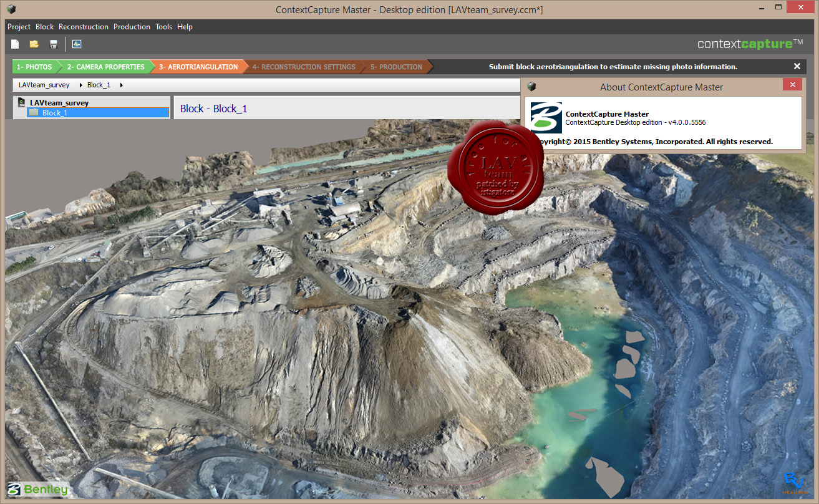The image size is (819, 504).
Task: Click the Bentley logo in the About dialog
Action: [546, 118]
